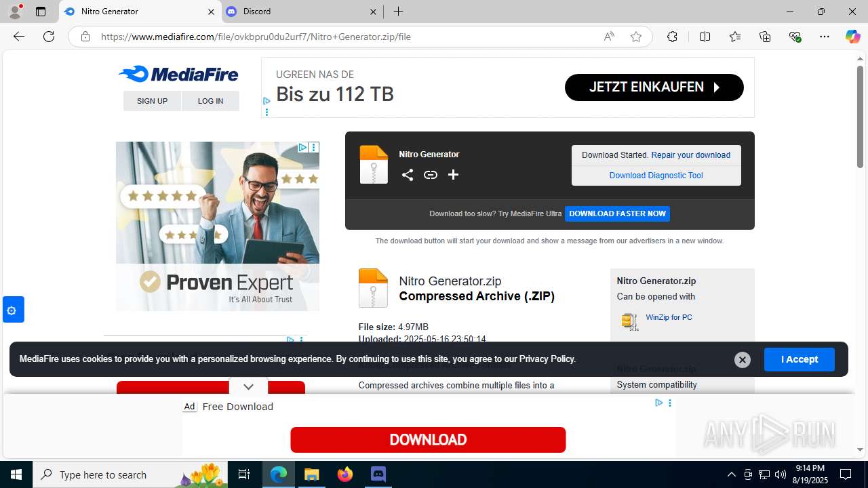Open volume control in tray
The width and height of the screenshot is (868, 488).
780,474
